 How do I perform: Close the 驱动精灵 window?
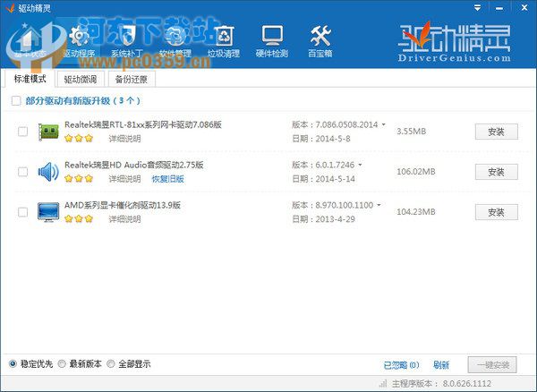524,7
